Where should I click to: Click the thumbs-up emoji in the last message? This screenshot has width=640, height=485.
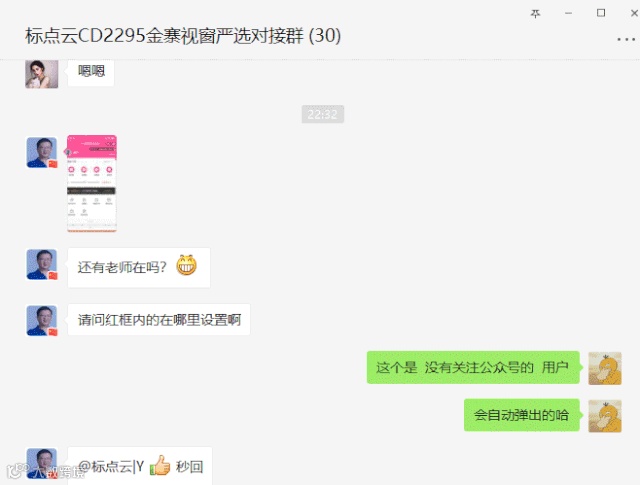tap(160, 465)
